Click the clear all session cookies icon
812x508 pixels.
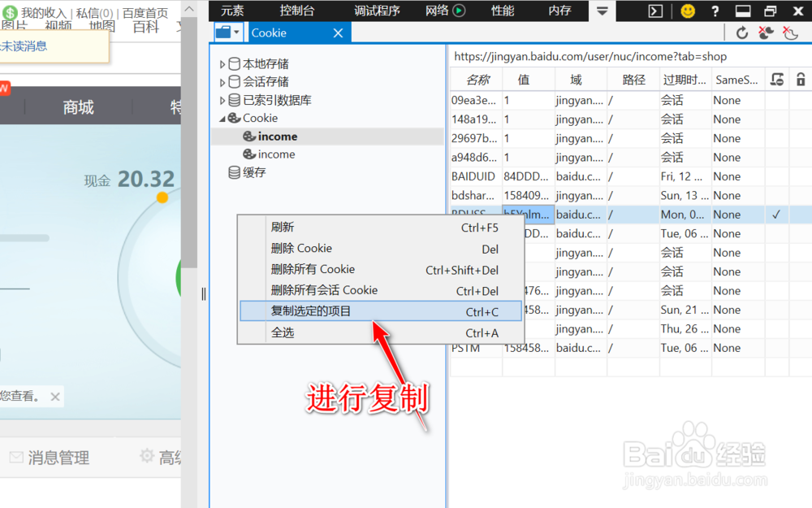pyautogui.click(x=790, y=33)
